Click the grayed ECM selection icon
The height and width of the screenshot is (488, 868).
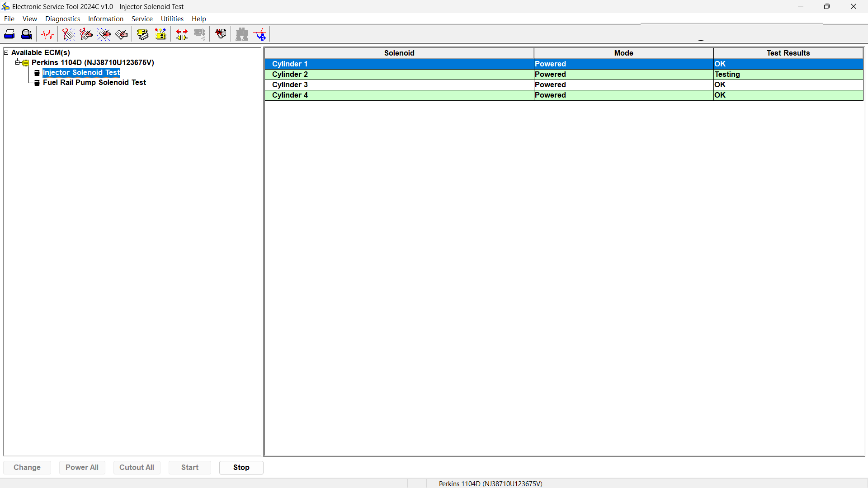click(199, 34)
